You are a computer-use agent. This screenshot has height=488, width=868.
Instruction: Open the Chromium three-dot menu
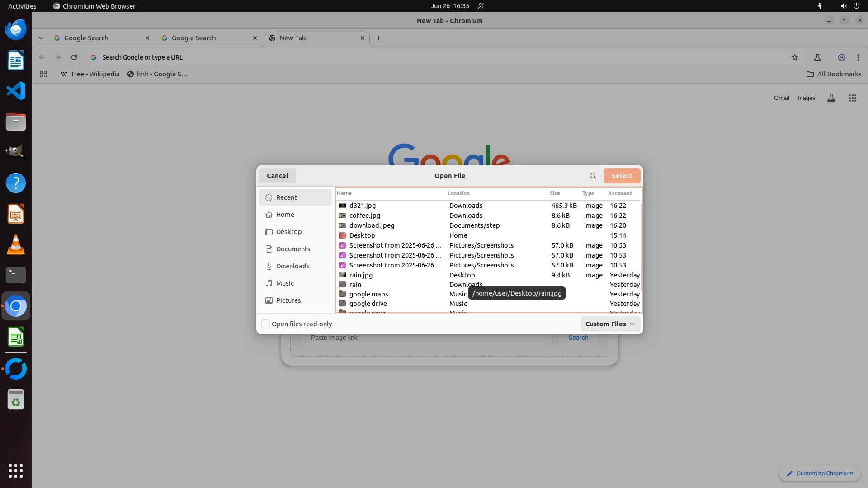[x=858, y=57]
